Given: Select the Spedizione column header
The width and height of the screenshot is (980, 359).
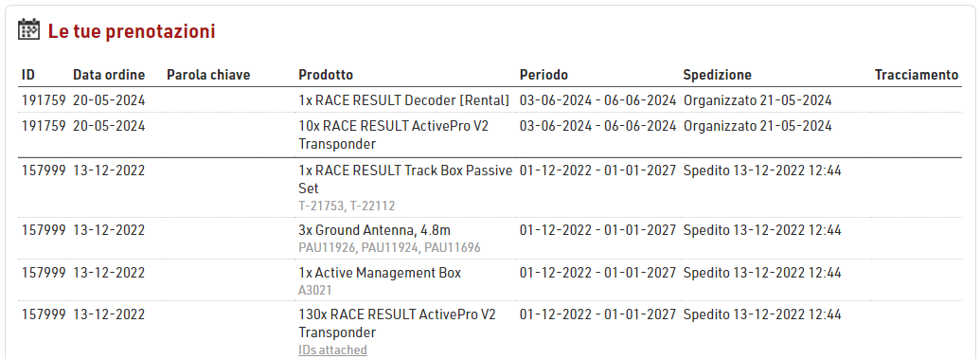Looking at the screenshot, I should [717, 75].
